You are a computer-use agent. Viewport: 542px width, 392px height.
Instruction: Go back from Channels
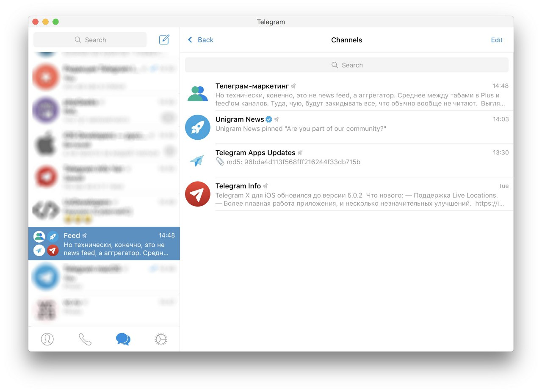[200, 40]
